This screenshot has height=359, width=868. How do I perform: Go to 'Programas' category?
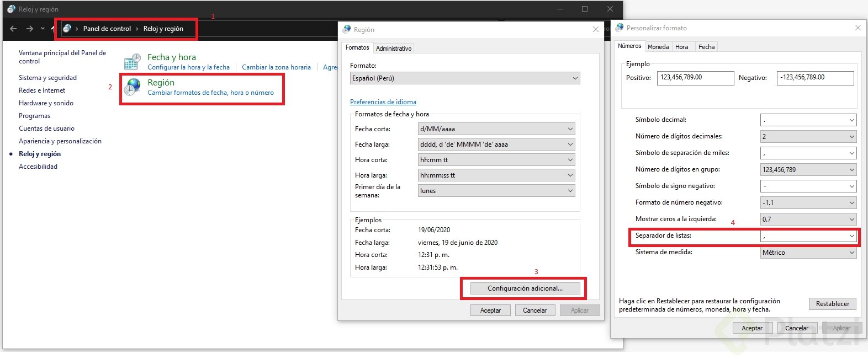click(34, 116)
